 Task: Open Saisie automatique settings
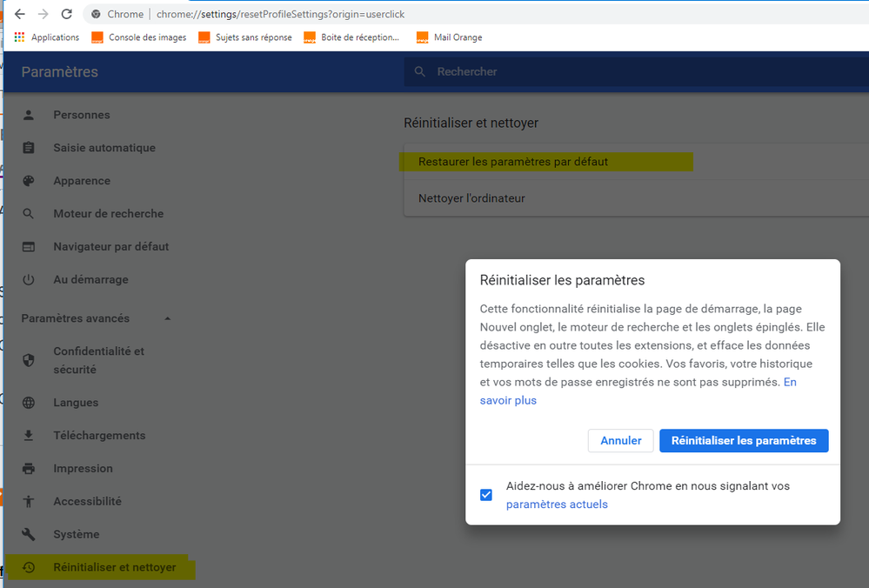(x=104, y=148)
